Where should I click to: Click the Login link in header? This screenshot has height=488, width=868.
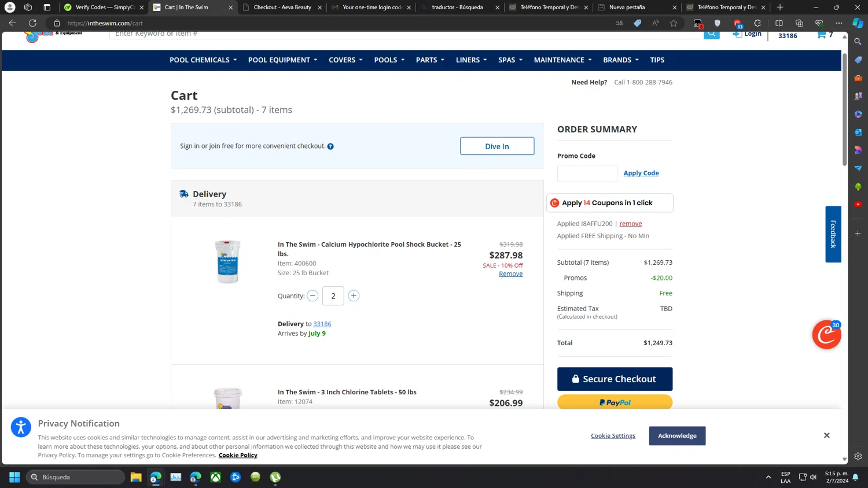[747, 34]
